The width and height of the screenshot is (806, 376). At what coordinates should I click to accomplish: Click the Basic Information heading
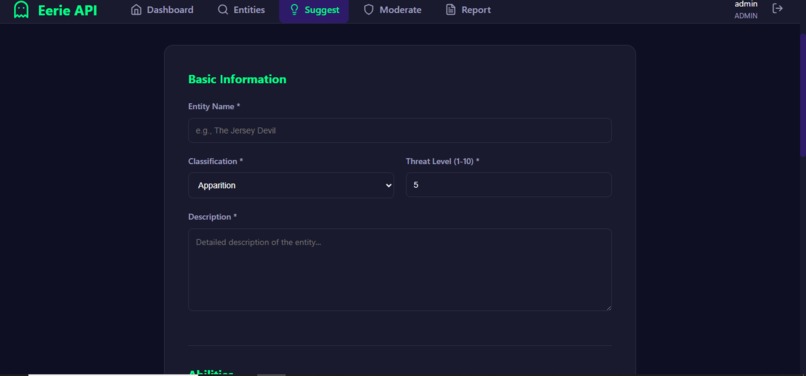point(237,79)
